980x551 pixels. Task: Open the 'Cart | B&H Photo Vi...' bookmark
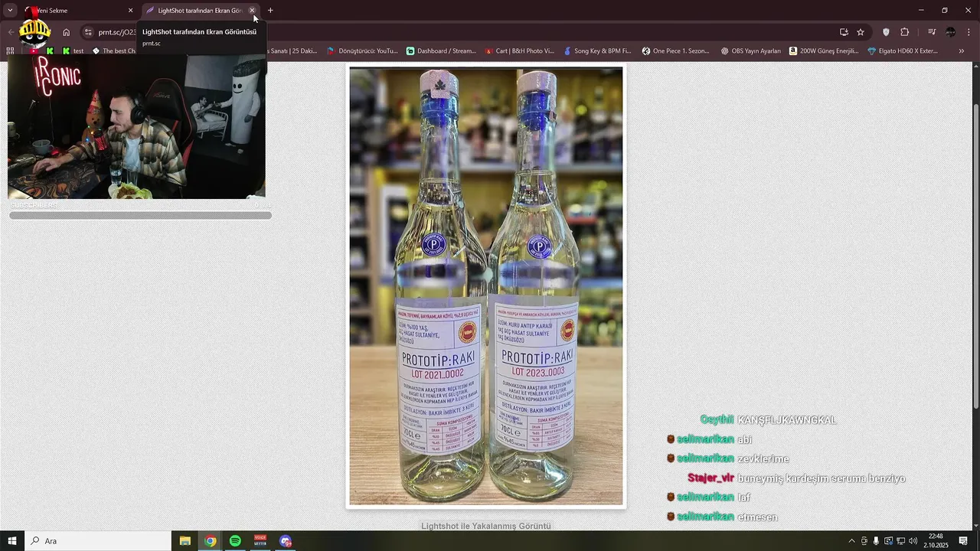pyautogui.click(x=519, y=51)
